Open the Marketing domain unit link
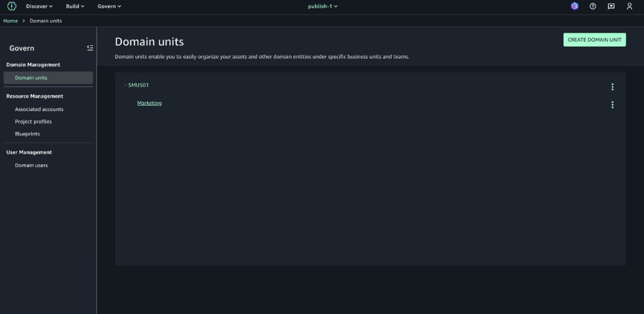644x314 pixels. click(x=149, y=103)
